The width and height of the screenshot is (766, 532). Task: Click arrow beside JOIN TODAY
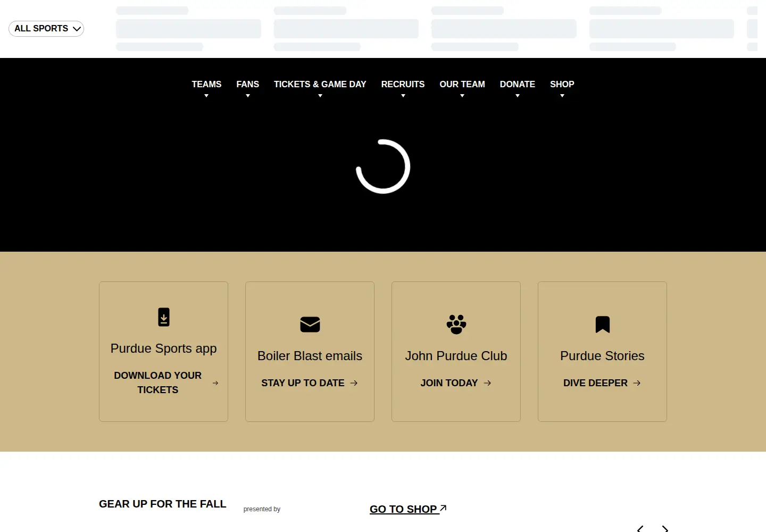coord(487,383)
